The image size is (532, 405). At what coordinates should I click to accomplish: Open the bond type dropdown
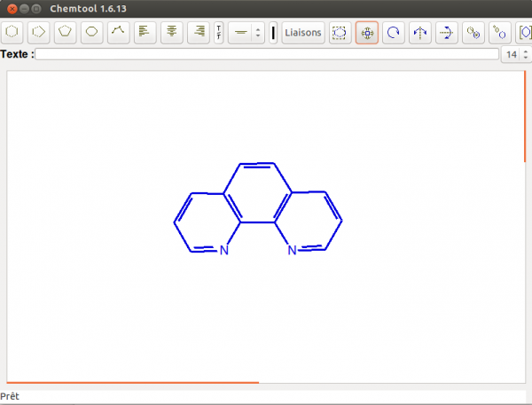[246, 33]
